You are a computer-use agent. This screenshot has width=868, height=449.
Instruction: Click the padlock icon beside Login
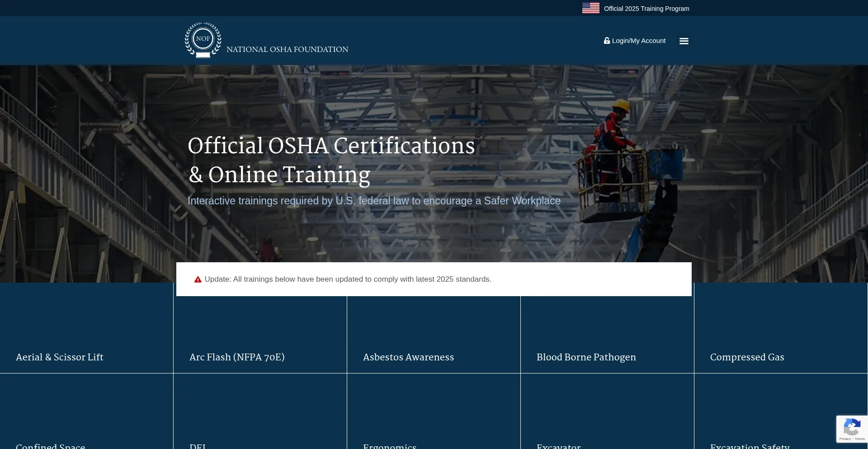click(x=607, y=41)
